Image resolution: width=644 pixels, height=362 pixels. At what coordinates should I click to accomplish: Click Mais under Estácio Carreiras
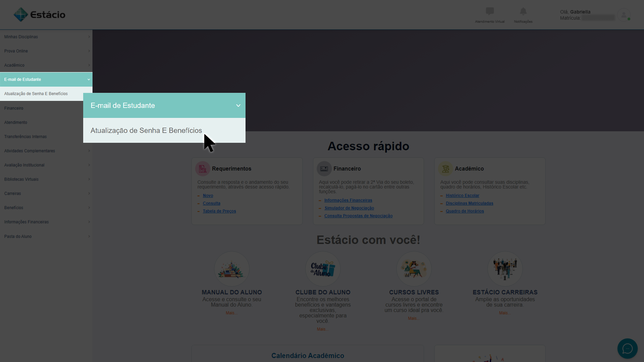(504, 313)
